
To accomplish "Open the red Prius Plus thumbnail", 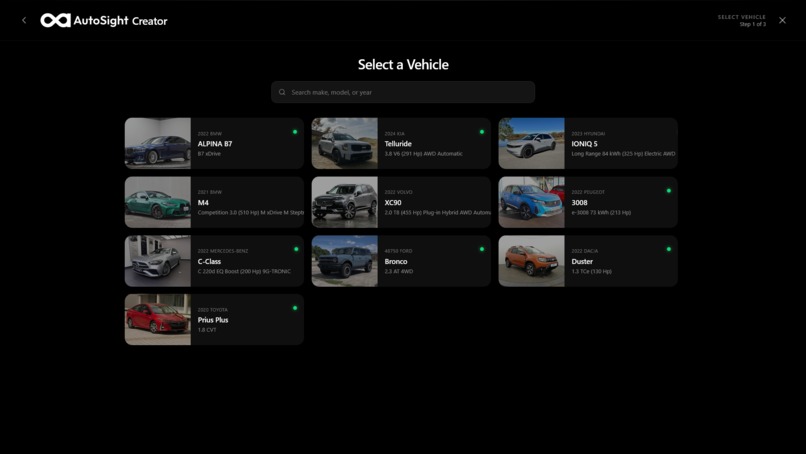I will pos(158,320).
